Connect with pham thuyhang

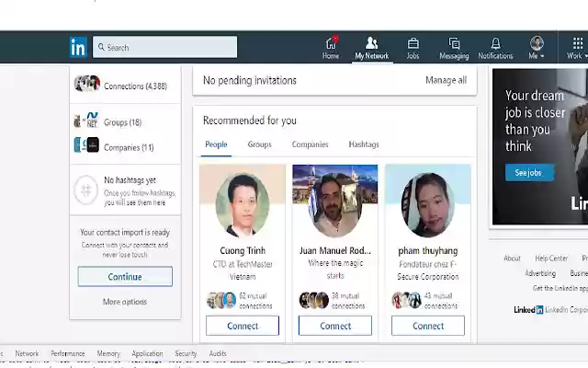click(x=428, y=326)
